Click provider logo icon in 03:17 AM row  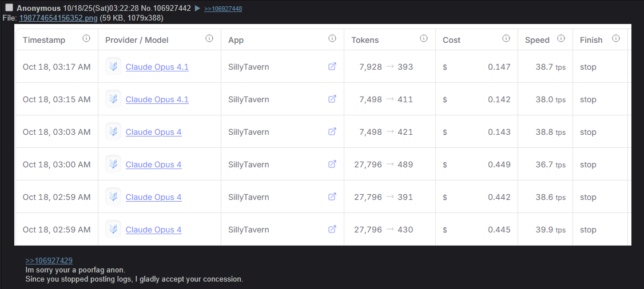[113, 66]
